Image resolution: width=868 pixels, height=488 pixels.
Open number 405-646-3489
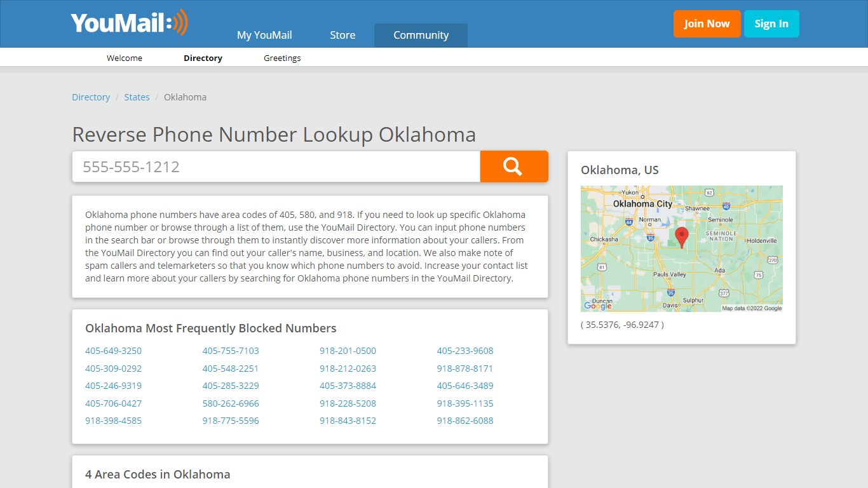465,386
